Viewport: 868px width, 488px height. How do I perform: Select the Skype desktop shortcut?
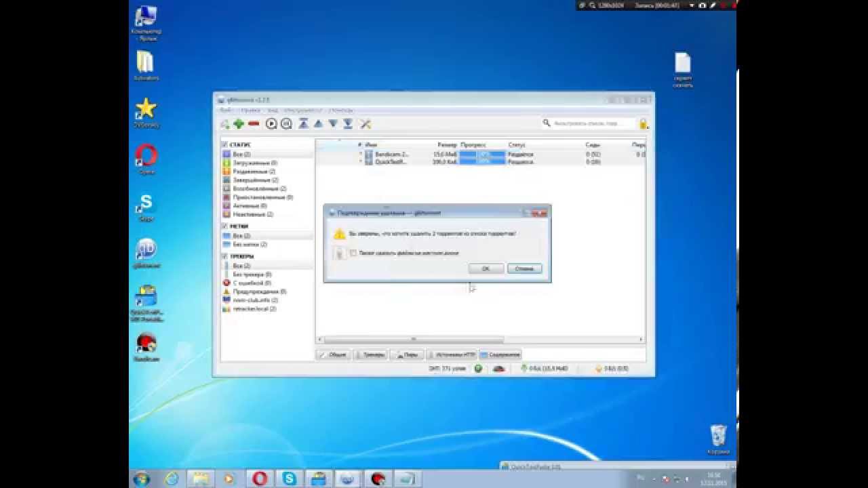[x=146, y=207]
